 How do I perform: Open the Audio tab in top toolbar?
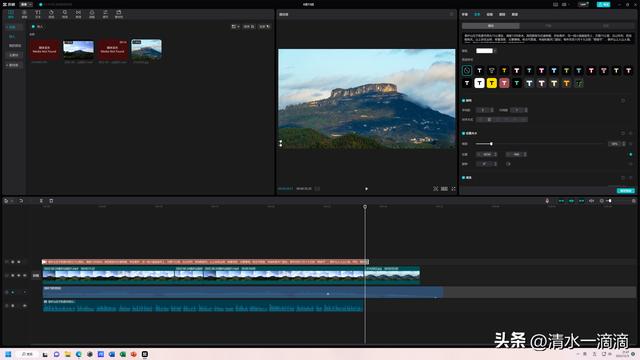(x=24, y=14)
